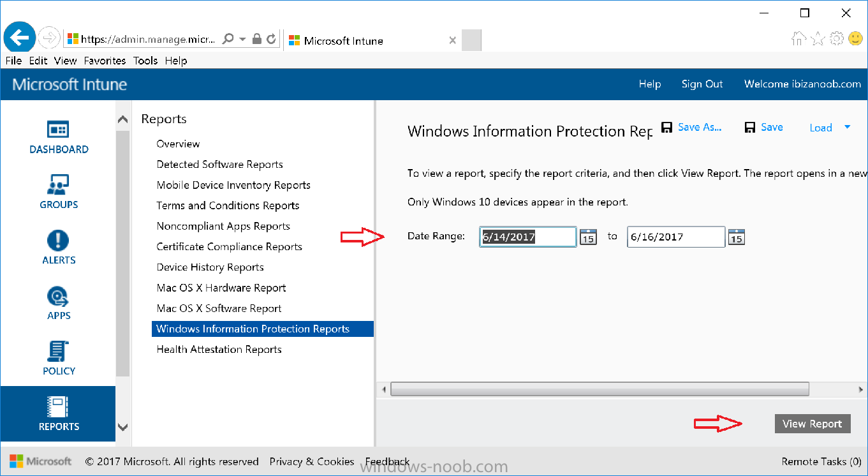Click the start date field 6/14/2017
The image size is (868, 476).
click(x=528, y=237)
